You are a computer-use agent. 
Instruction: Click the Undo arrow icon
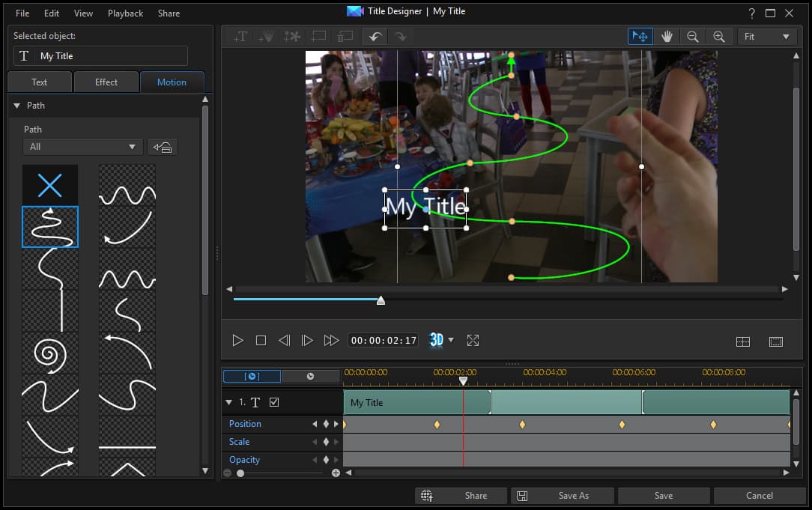pos(375,36)
